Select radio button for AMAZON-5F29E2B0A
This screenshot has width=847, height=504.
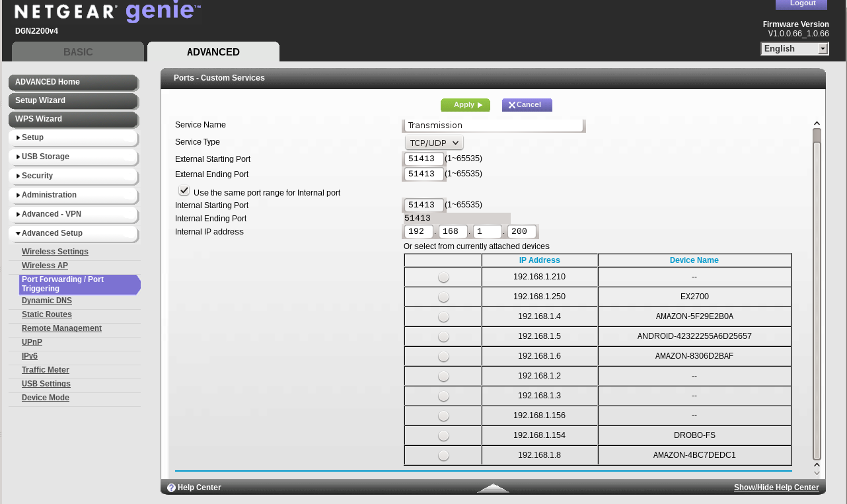pyautogui.click(x=443, y=317)
